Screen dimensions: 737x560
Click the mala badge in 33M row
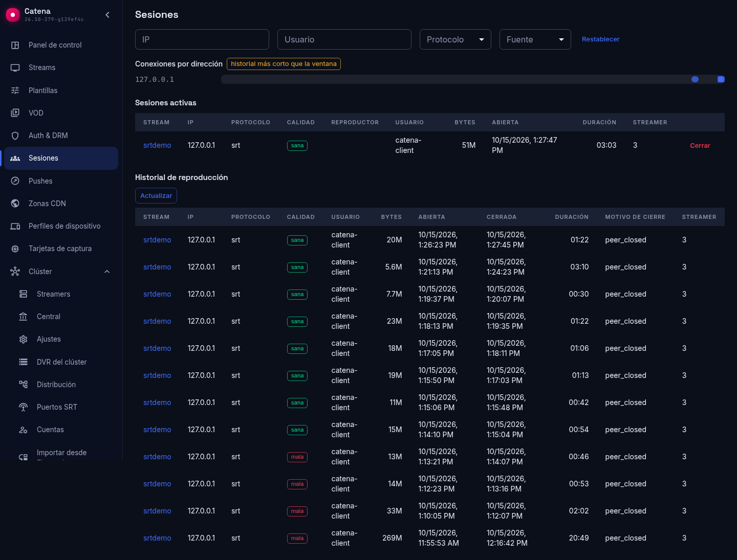pyautogui.click(x=297, y=511)
